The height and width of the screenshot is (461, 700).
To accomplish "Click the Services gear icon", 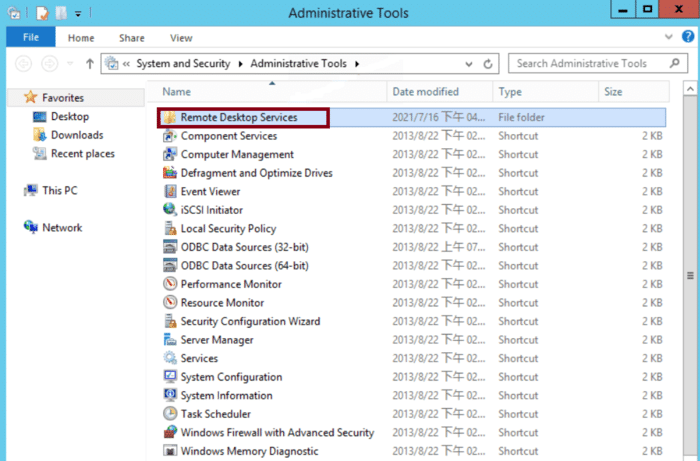I will tap(170, 358).
